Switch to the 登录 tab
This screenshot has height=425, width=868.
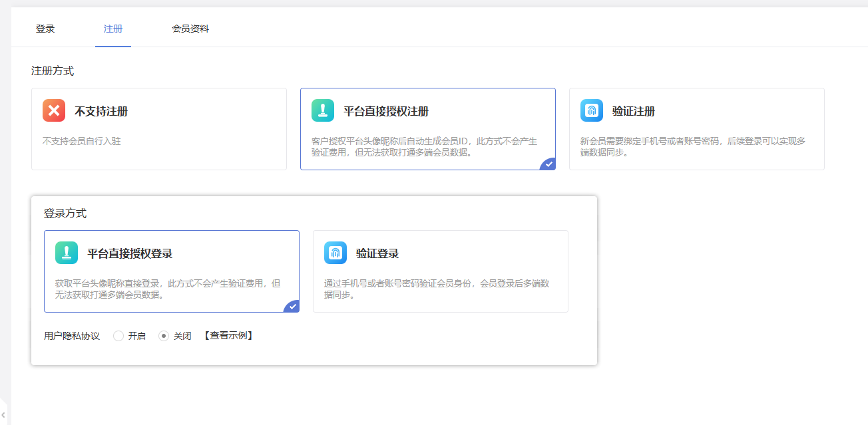(45, 29)
